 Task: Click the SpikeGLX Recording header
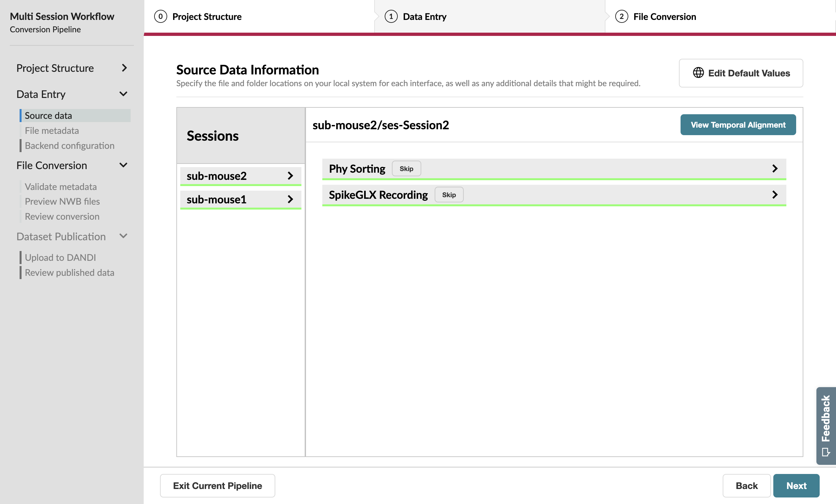coord(554,195)
